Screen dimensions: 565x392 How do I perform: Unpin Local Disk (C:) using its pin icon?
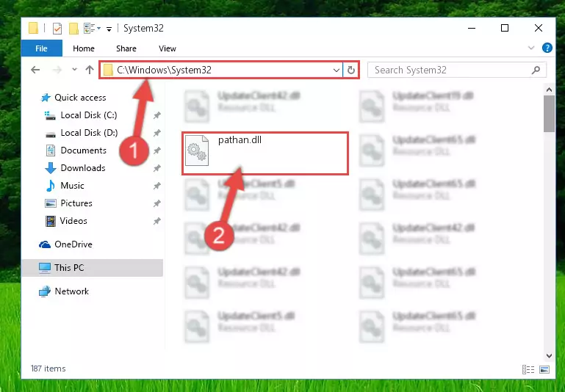click(x=156, y=115)
